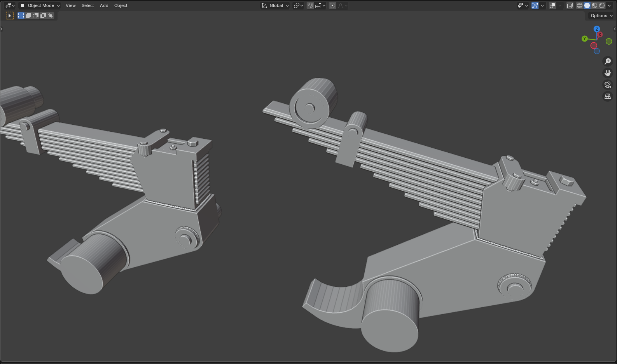Open Global transform orientation dropdown
Image resolution: width=617 pixels, height=364 pixels.
(x=276, y=5)
